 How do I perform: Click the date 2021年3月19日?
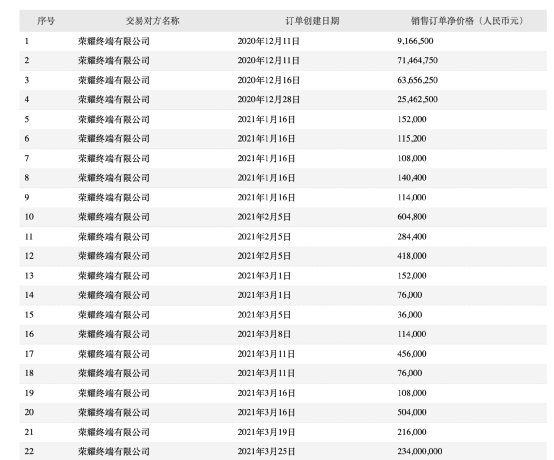(x=266, y=432)
